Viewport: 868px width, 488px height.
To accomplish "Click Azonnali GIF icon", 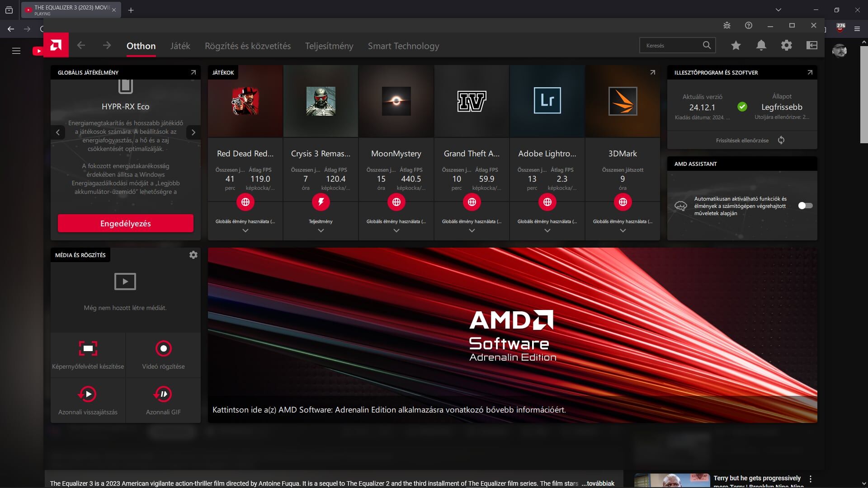I will click(x=163, y=394).
